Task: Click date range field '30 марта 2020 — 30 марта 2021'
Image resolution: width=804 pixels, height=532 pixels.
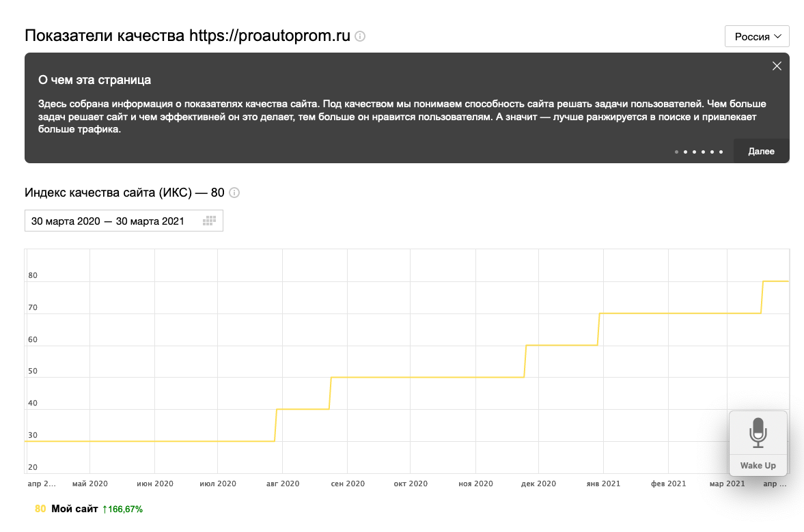Action: [x=108, y=221]
